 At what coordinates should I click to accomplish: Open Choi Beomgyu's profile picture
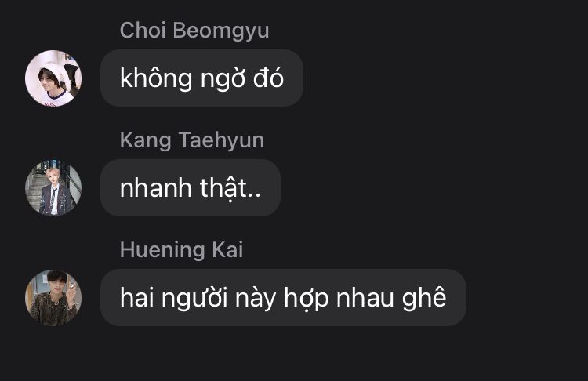coord(53,78)
